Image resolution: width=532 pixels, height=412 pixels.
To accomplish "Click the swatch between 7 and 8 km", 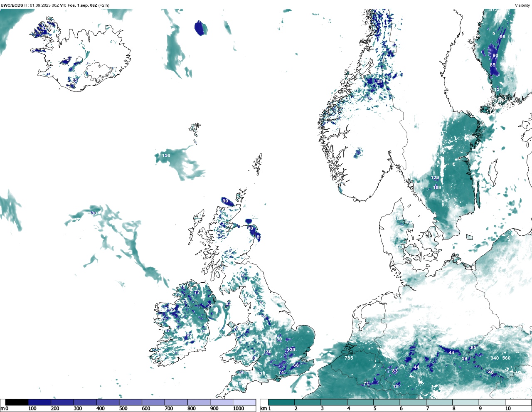I will point(439,402).
